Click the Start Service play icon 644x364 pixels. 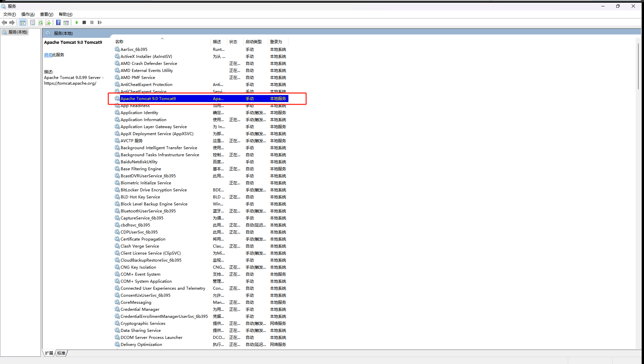click(77, 22)
